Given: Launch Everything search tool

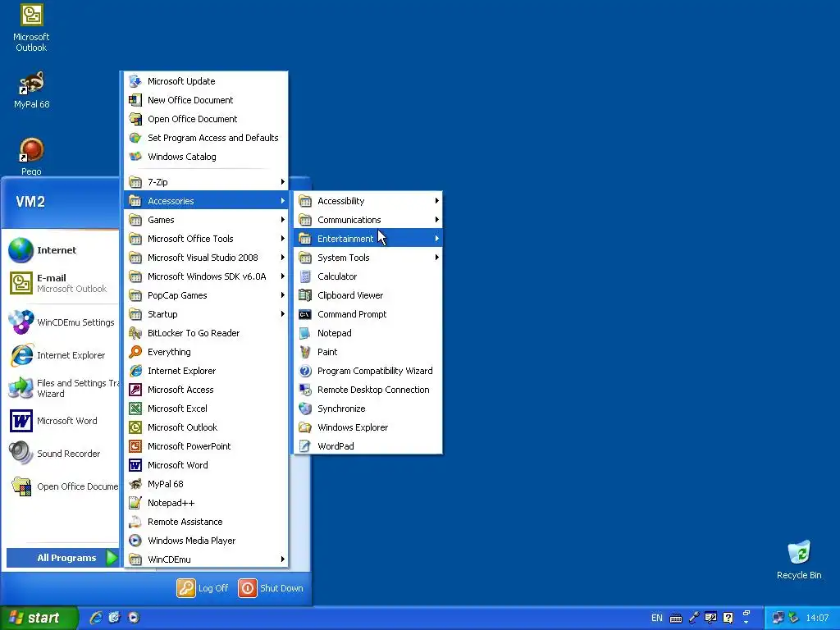Looking at the screenshot, I should tap(206, 351).
